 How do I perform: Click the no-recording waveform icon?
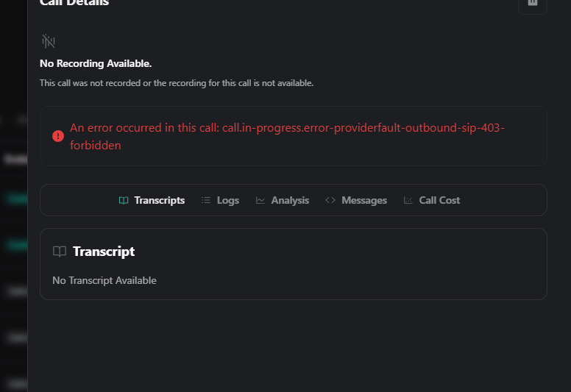tap(49, 41)
